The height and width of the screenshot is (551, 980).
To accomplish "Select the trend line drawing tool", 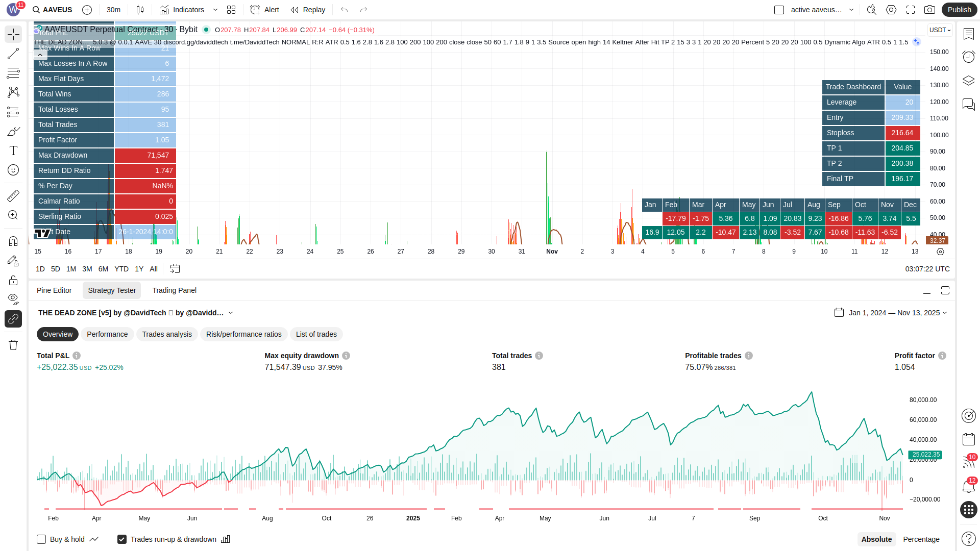I will 13,54.
